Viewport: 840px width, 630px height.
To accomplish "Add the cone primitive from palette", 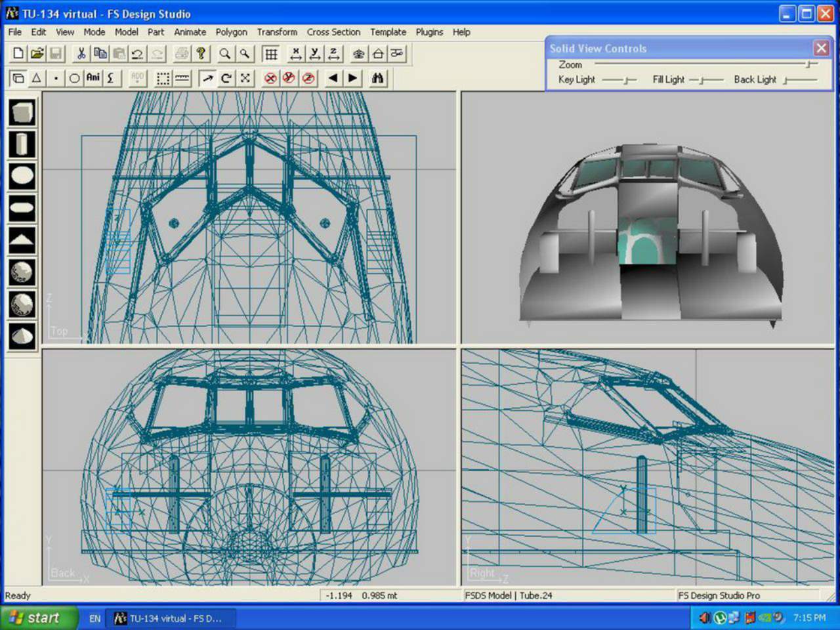I will click(x=22, y=336).
